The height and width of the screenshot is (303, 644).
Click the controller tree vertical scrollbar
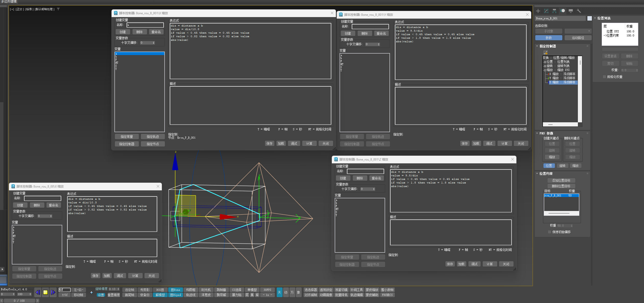tap(580, 89)
